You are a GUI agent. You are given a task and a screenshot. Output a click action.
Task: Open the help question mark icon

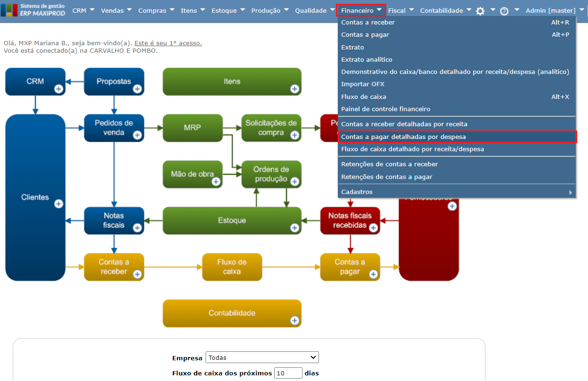504,11
